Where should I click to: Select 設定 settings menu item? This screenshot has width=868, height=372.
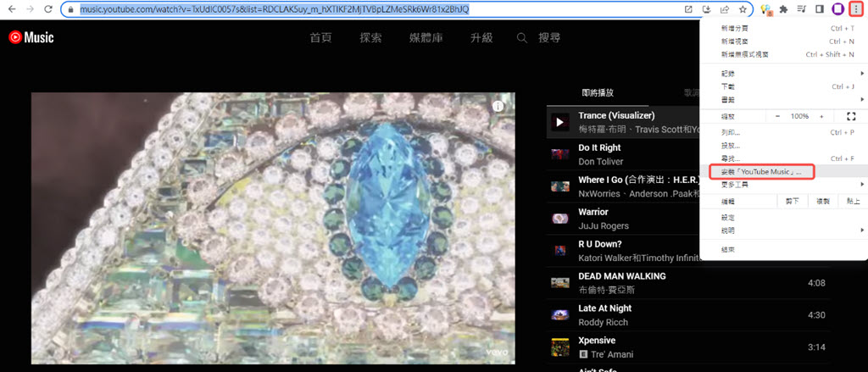tap(782, 218)
